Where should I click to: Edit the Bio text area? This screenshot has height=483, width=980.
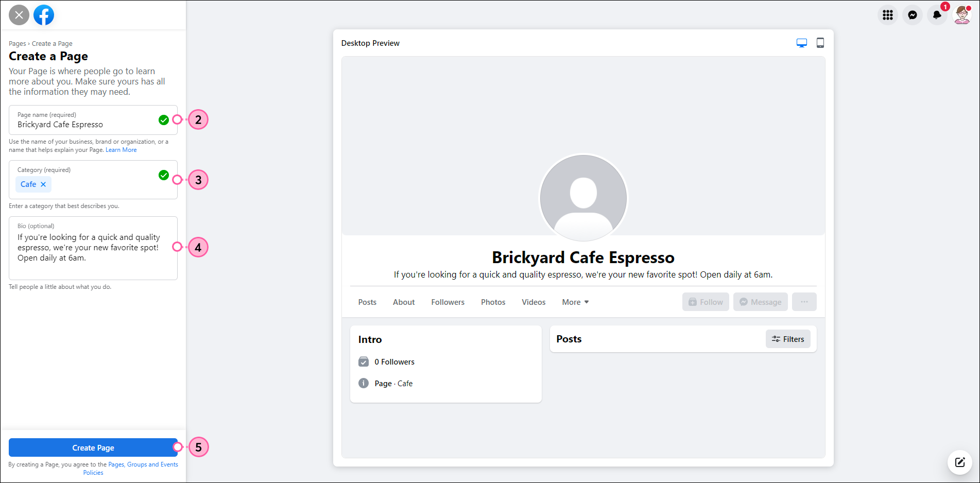pos(93,248)
